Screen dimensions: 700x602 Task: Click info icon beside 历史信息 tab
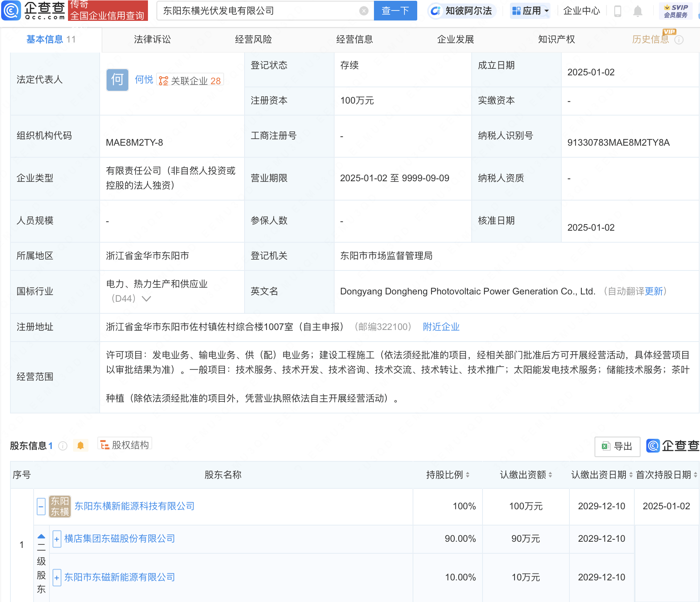click(679, 40)
